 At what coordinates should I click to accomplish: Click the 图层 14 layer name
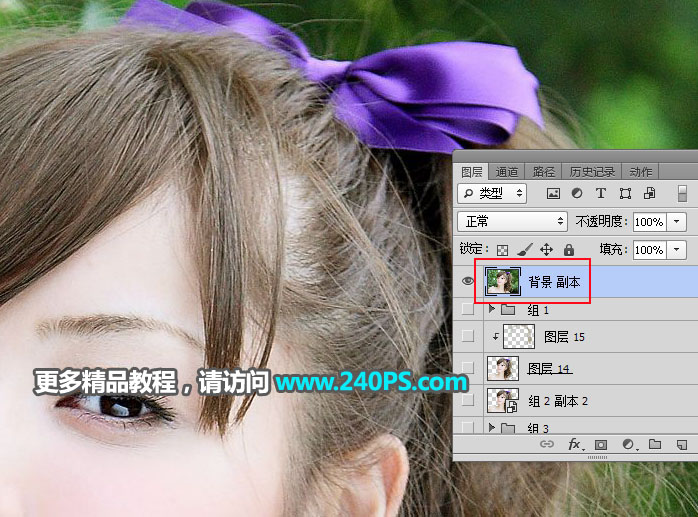[x=548, y=369]
